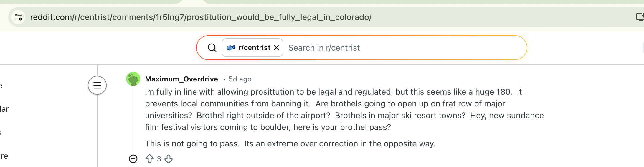
Task: Open the Maximum_Overdrive user profile link
Action: (x=181, y=79)
